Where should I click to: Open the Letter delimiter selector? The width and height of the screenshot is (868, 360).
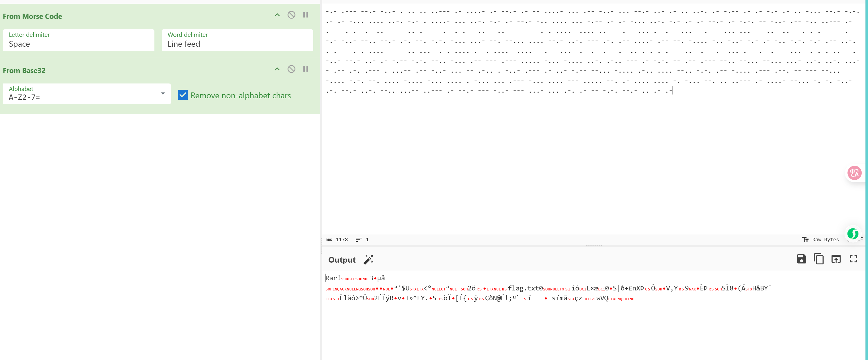tap(79, 40)
